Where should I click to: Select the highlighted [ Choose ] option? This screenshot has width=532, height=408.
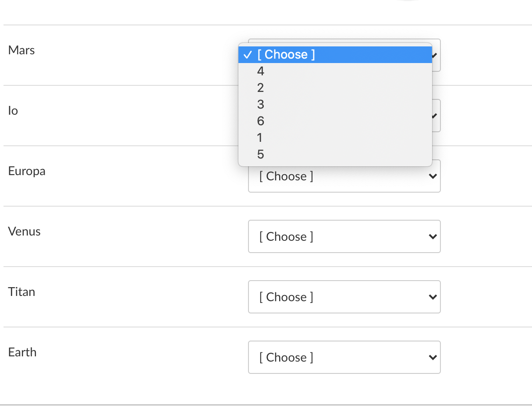coord(335,55)
